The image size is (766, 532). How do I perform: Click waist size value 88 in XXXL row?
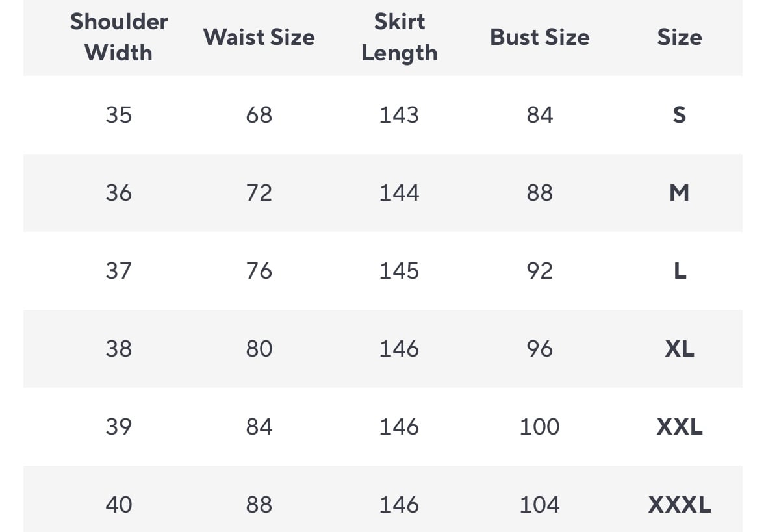coord(259,505)
